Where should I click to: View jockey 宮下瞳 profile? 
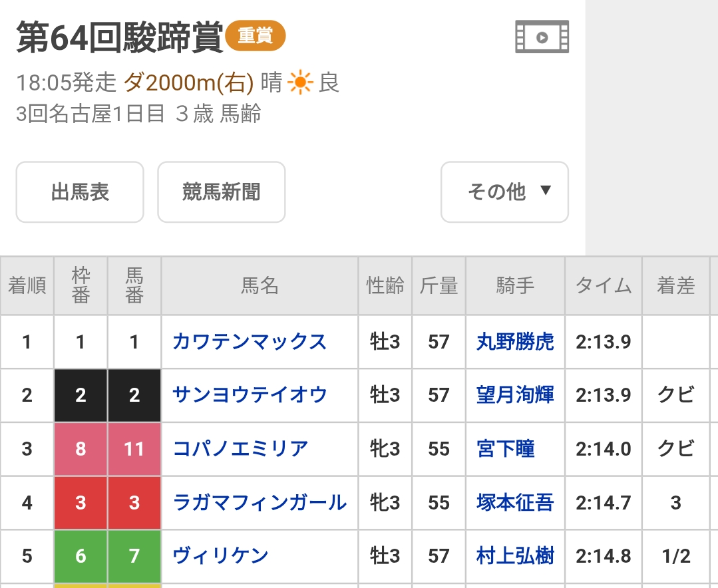pos(506,448)
